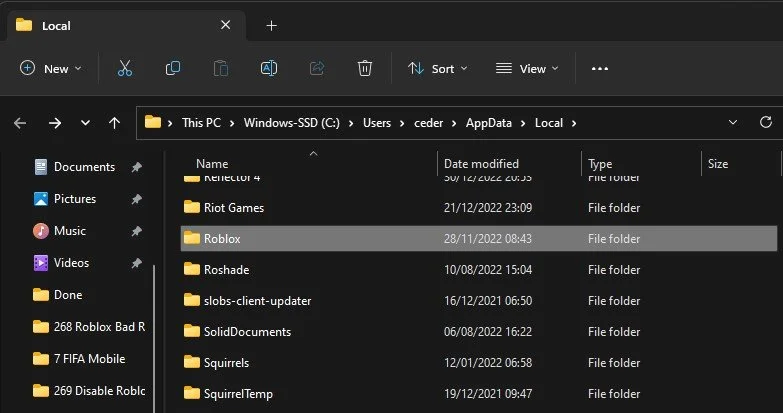Close the Local tab

(x=226, y=25)
